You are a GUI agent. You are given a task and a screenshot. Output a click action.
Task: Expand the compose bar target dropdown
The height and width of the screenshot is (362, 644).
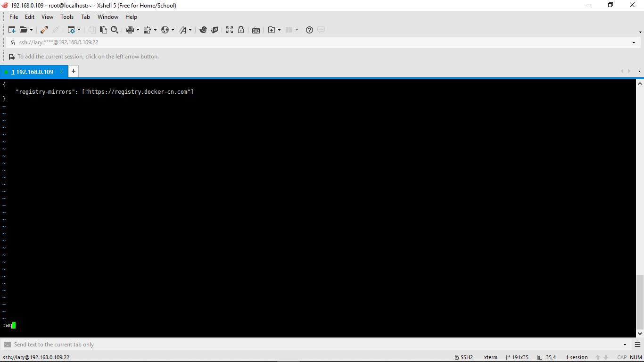click(x=625, y=345)
